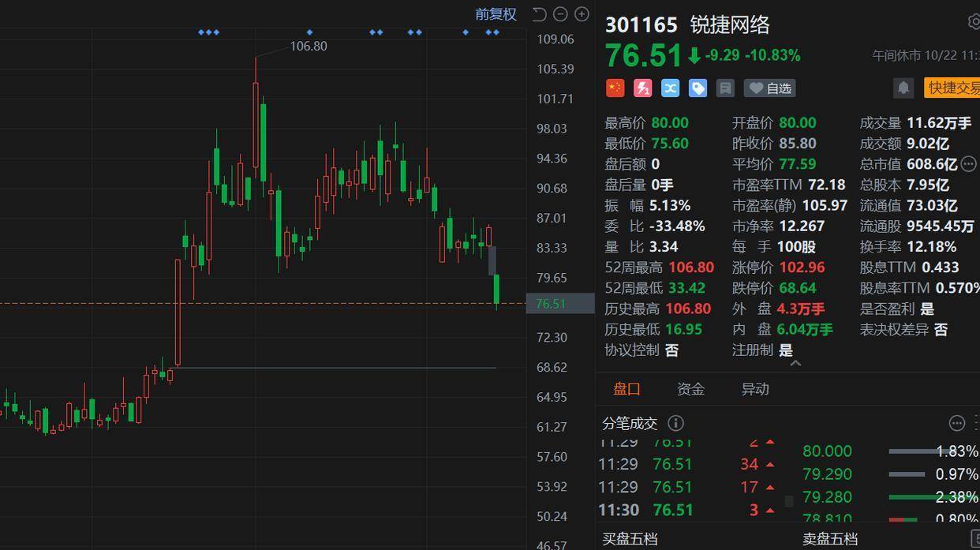Click the blue price tag icon
980x550 pixels.
[698, 88]
